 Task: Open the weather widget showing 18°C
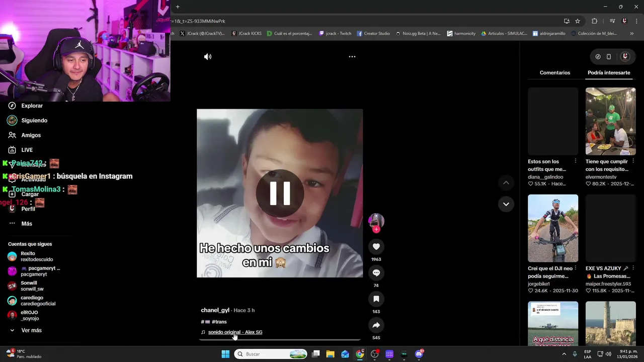[24, 354]
